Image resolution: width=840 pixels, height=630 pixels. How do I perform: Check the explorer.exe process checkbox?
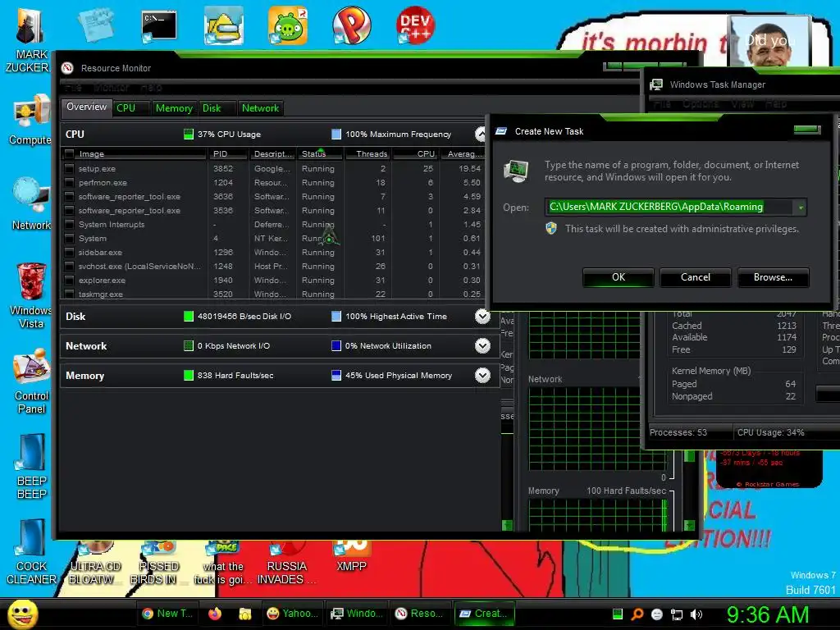[x=69, y=280]
